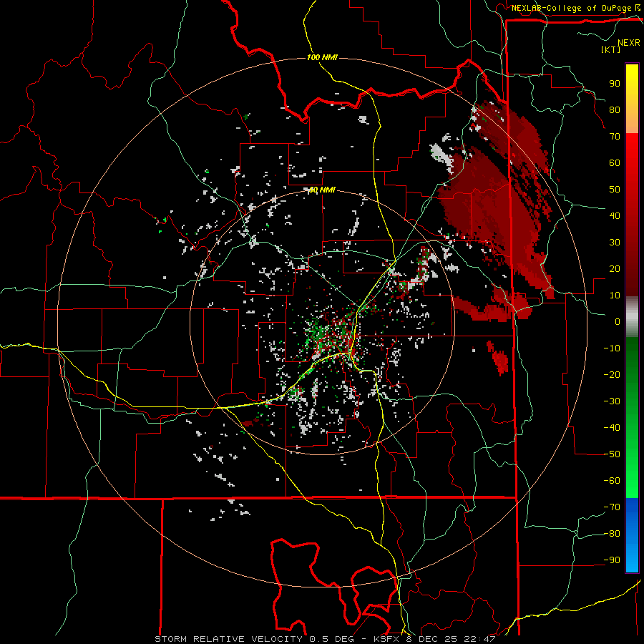644x644 pixels.
Task: Select the -70 value on velocity scale
Action: pyautogui.click(x=612, y=507)
